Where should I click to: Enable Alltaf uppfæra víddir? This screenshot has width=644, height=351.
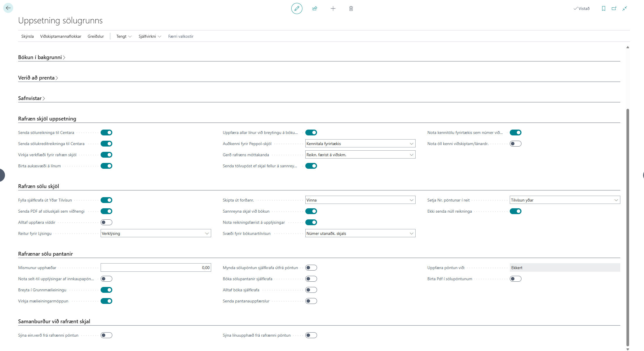click(x=106, y=222)
